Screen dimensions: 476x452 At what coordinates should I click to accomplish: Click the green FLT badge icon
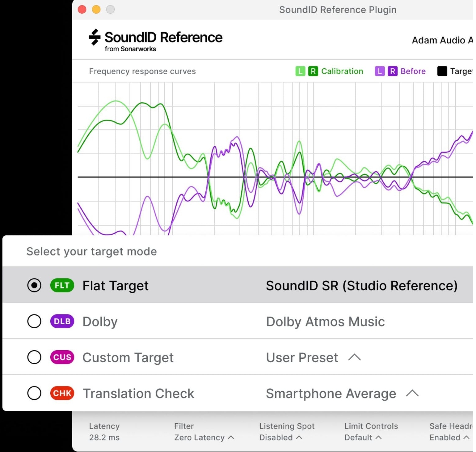click(x=62, y=285)
